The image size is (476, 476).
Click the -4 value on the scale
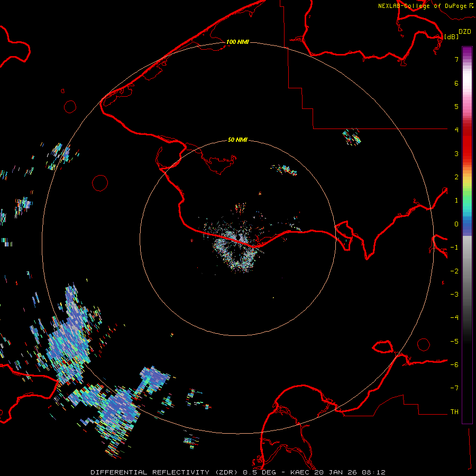pyautogui.click(x=454, y=318)
